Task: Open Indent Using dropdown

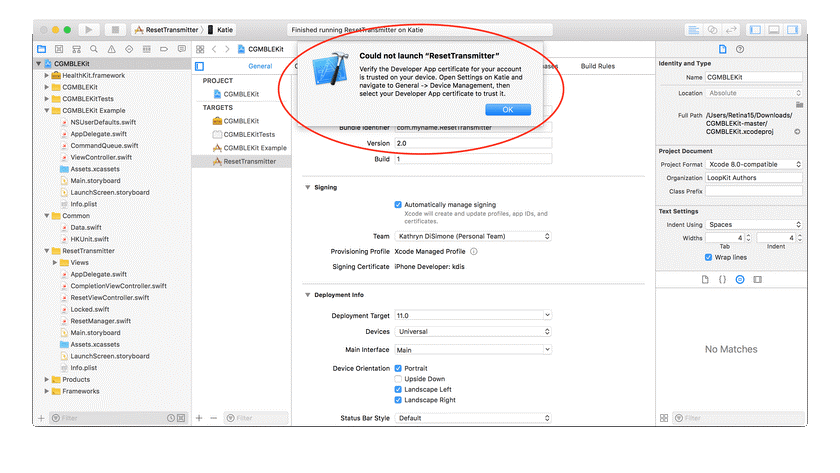Action: click(754, 224)
